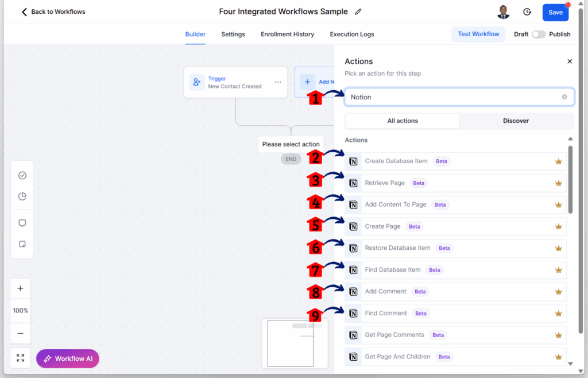Select the Find Database Item action

[455, 270]
